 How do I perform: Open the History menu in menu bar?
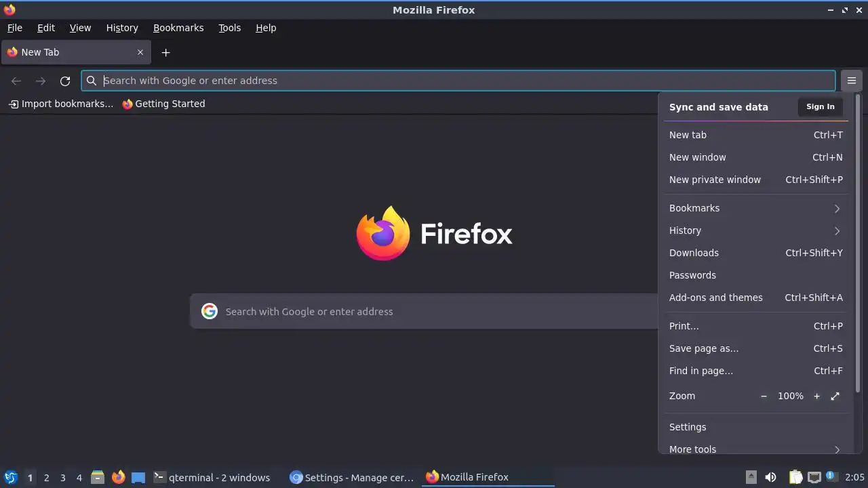pos(122,28)
